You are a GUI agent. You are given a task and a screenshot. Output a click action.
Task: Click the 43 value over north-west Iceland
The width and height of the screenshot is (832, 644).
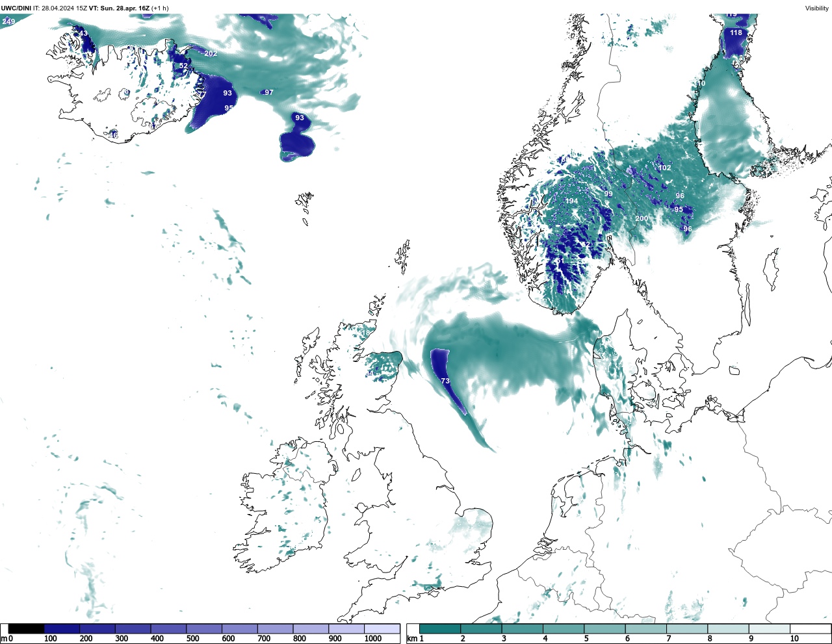point(83,33)
